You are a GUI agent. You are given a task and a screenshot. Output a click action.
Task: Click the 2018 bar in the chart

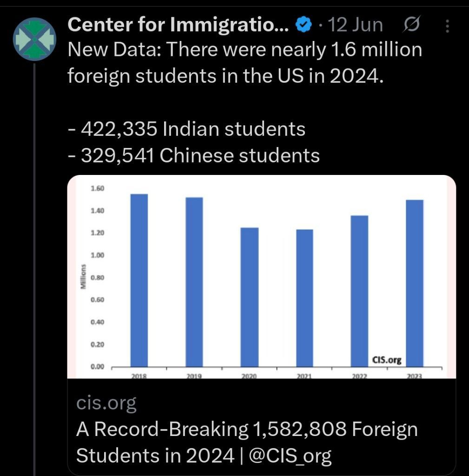tap(139, 280)
